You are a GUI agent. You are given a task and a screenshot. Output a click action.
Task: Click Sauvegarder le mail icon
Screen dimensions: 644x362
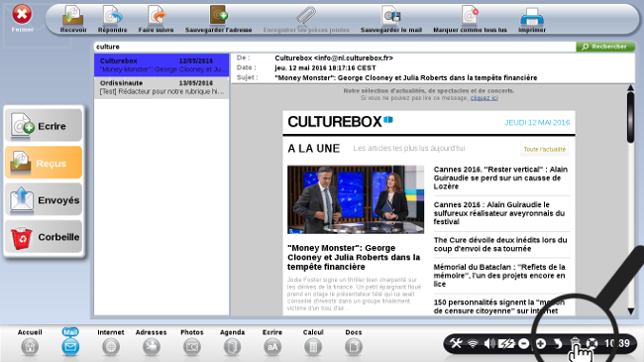[391, 19]
